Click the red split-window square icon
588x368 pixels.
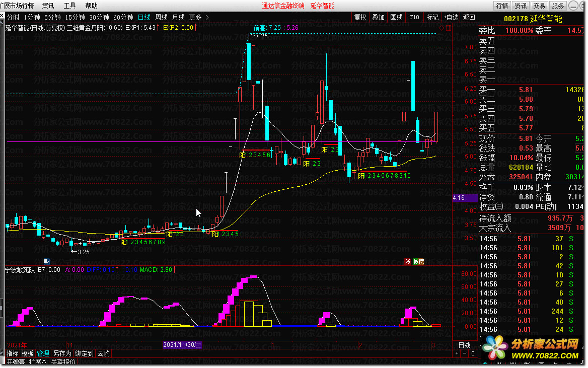449,28
